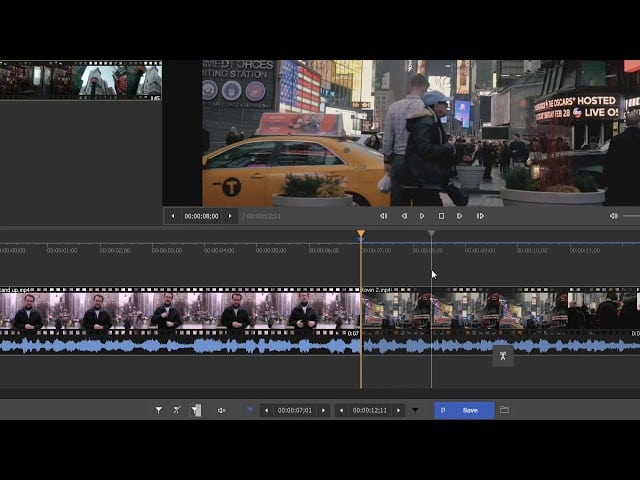This screenshot has width=640, height=480.
Task: Click the blue start marker icon
Action: click(250, 410)
